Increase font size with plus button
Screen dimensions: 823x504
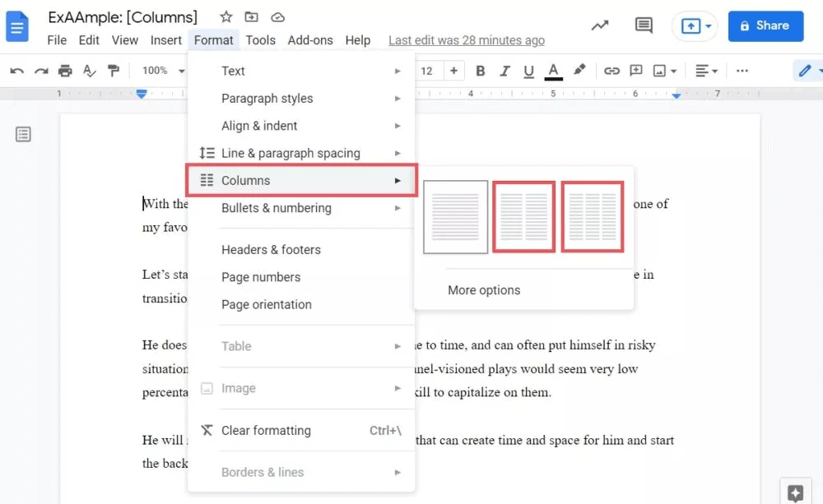tap(453, 71)
